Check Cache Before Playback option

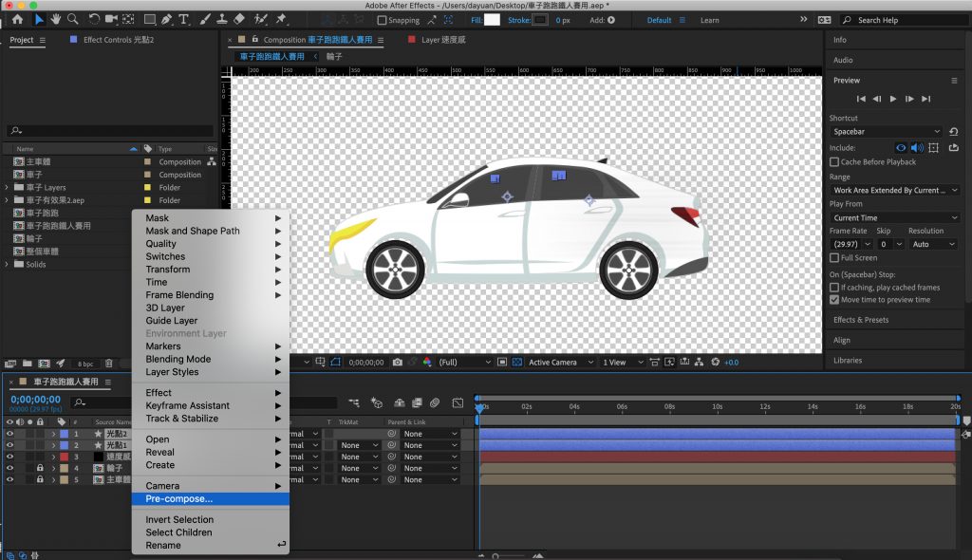point(834,162)
